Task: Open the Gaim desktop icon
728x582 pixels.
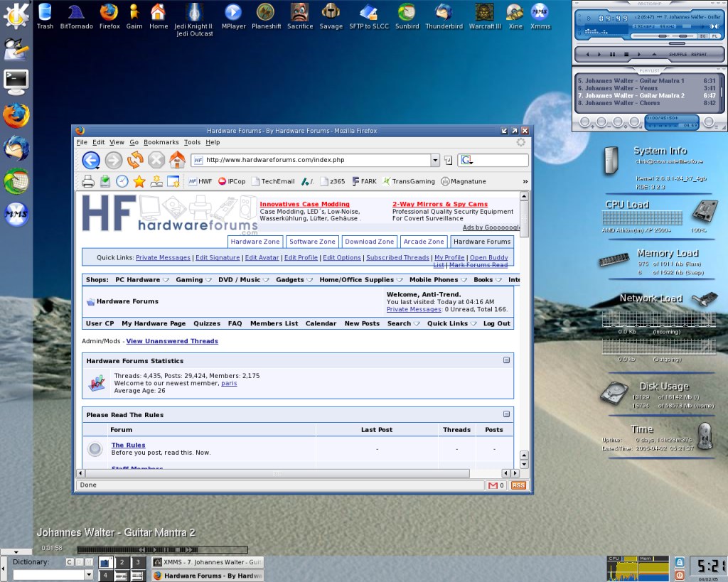Action: coord(134,16)
